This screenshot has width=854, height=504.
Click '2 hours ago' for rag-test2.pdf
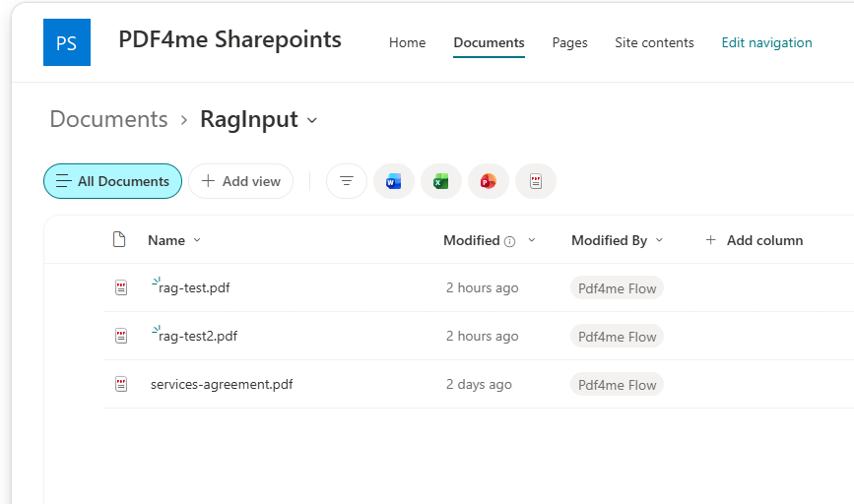482,336
